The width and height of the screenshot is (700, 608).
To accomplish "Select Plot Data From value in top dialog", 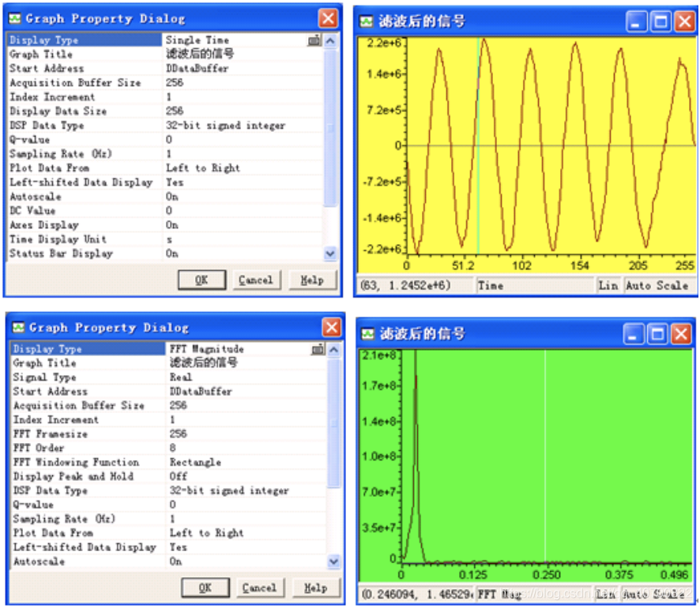I will pos(203,168).
